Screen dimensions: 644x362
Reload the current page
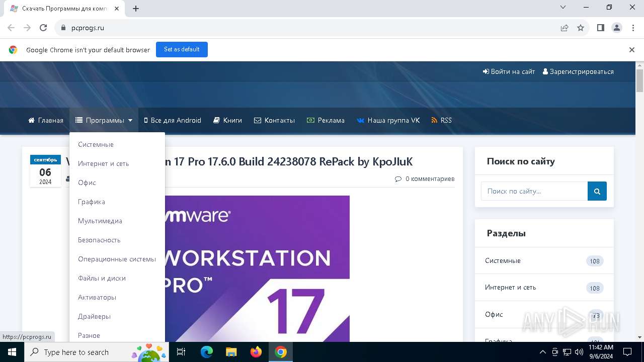pyautogui.click(x=43, y=28)
